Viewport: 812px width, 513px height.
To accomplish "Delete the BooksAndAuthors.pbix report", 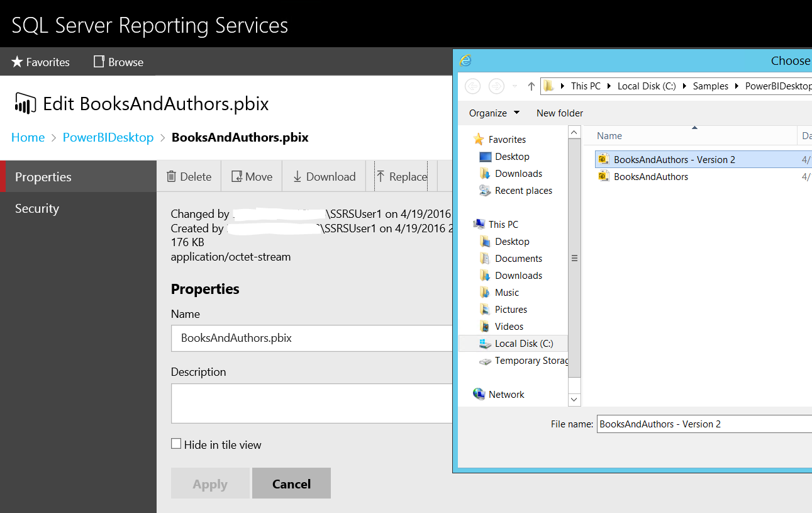I will [189, 176].
